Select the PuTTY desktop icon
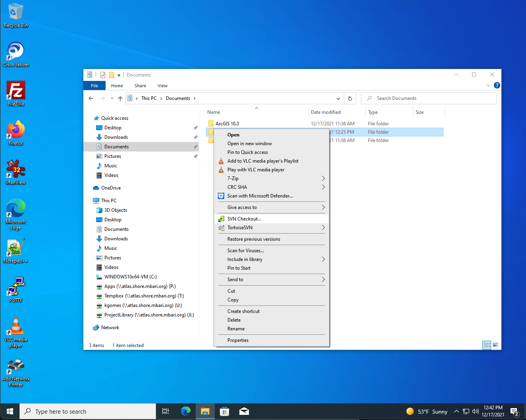Image resolution: width=526 pixels, height=420 pixels. (16, 290)
